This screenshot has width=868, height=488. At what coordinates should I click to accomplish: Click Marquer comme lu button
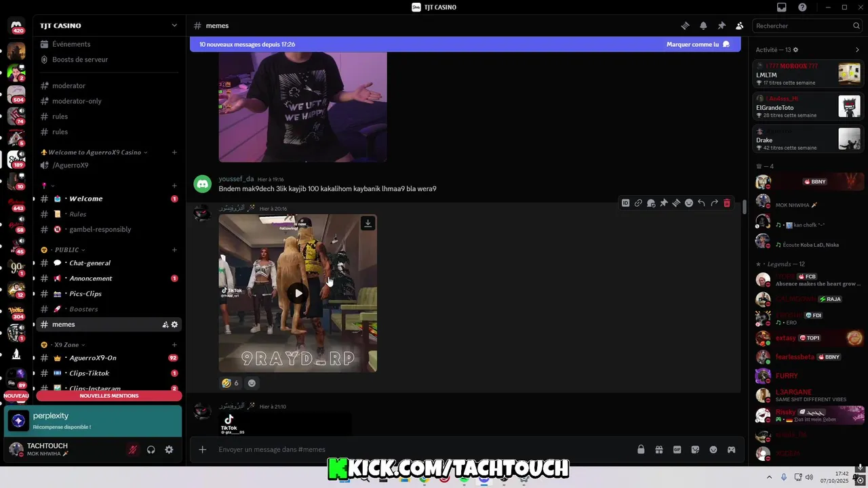(x=698, y=44)
